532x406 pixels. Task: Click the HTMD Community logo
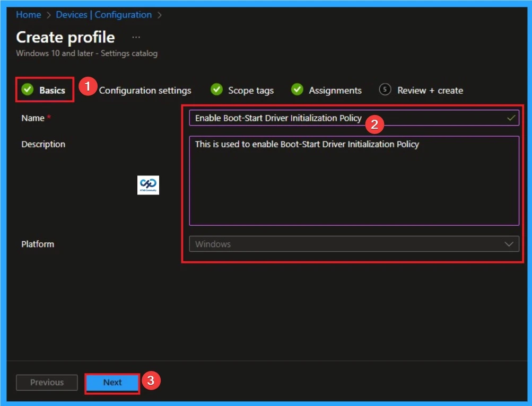pyautogui.click(x=148, y=185)
